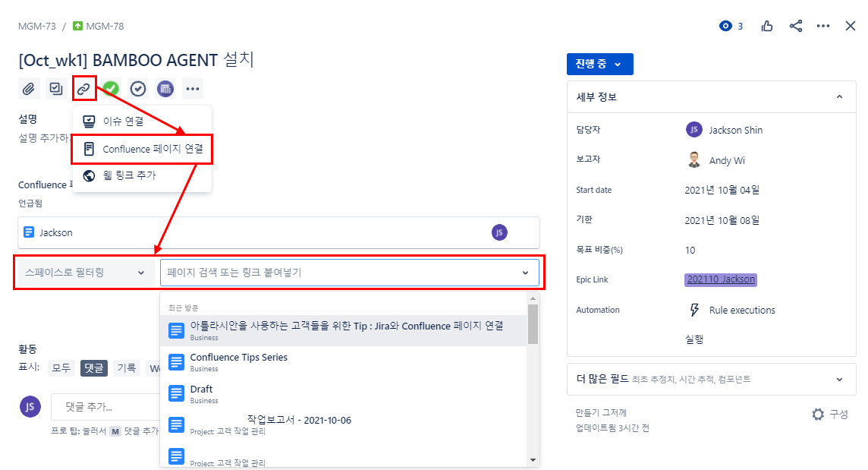Click the document icon beside Confluence Tips Series
This screenshot has width=868, height=470.
coord(176,362)
